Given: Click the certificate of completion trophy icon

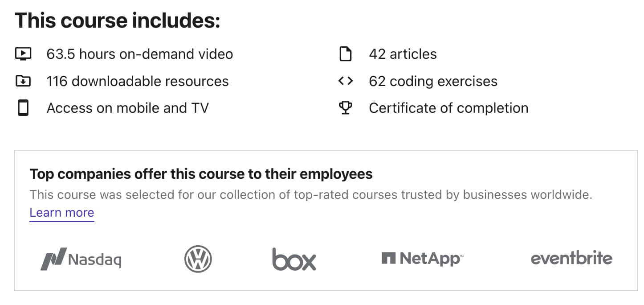Looking at the screenshot, I should click(346, 107).
